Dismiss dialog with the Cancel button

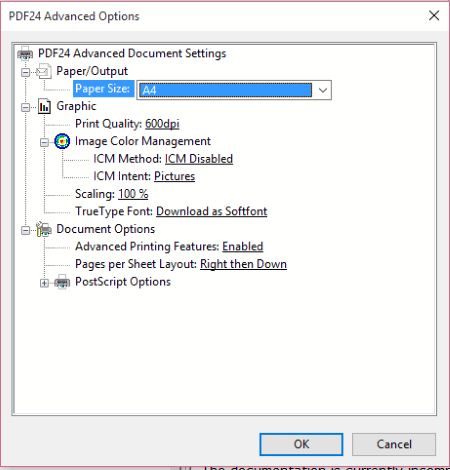394,444
